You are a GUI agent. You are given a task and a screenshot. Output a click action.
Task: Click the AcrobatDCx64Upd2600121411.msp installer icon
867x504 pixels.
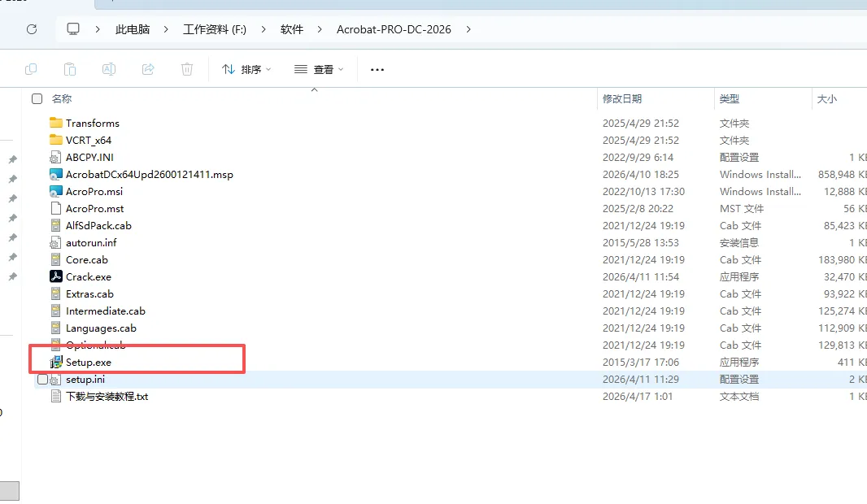click(x=56, y=174)
